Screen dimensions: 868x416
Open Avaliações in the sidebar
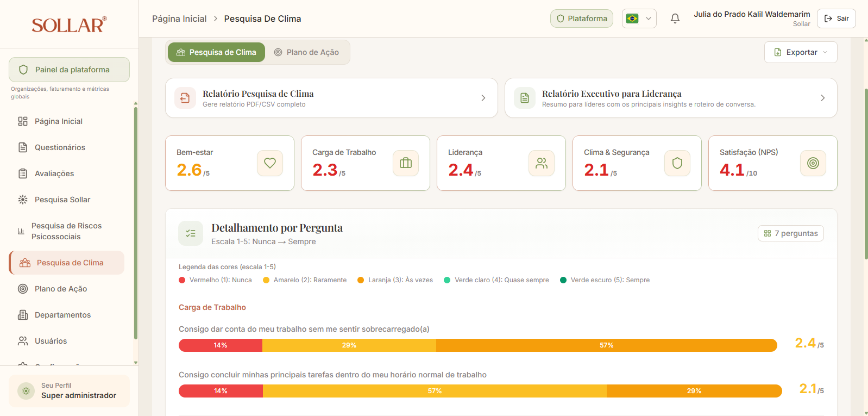tap(66, 173)
